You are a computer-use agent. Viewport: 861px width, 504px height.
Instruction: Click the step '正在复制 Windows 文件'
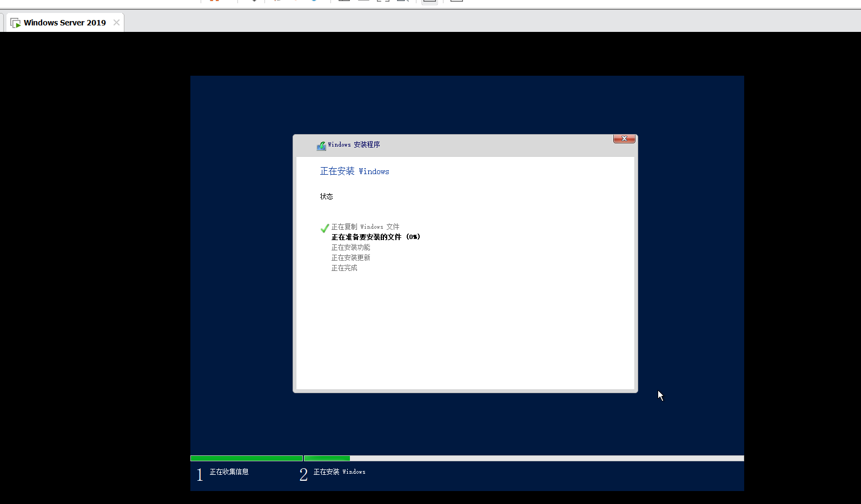(365, 227)
